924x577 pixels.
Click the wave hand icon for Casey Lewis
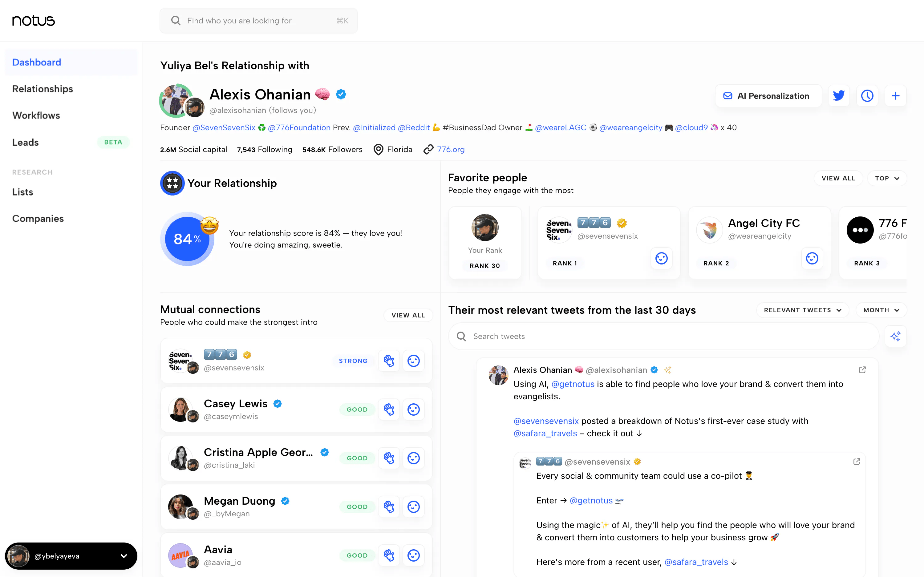coord(389,410)
